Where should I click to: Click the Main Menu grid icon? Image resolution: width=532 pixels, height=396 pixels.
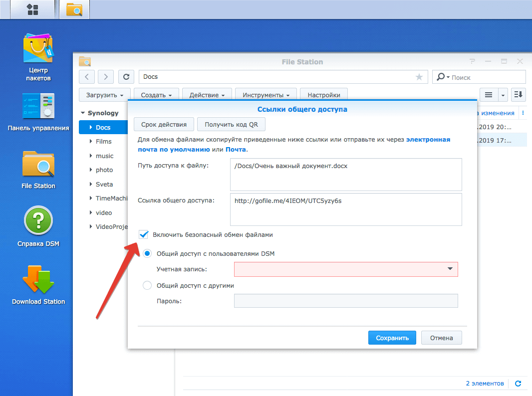pos(33,9)
